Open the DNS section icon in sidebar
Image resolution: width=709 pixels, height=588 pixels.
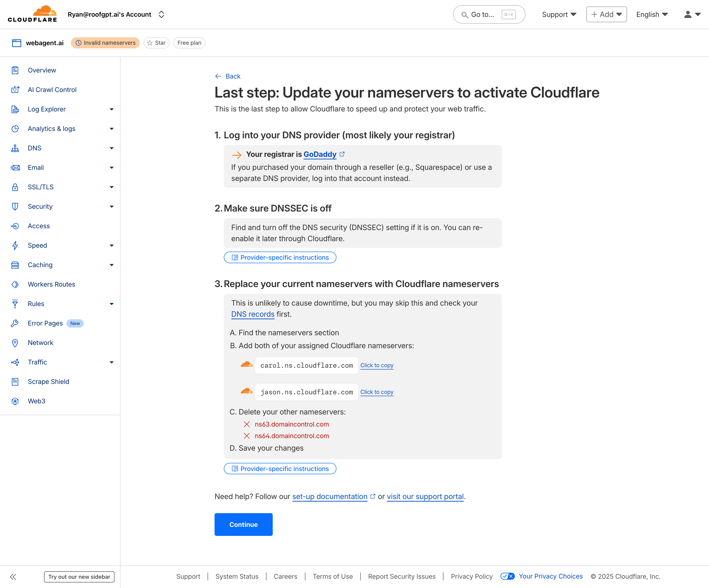[x=15, y=148]
